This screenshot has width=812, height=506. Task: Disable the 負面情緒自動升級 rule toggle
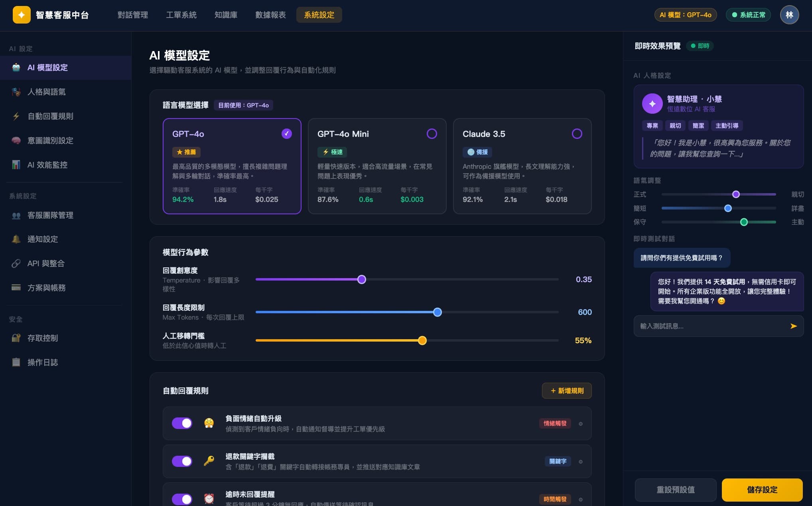click(182, 423)
